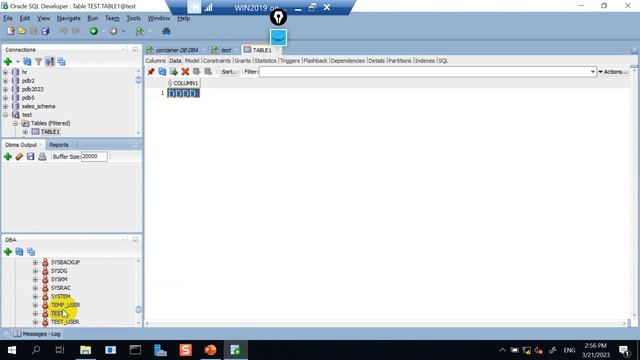Click the DBA panel vertical scrollbar thumb
The image size is (640, 360).
click(138, 309)
